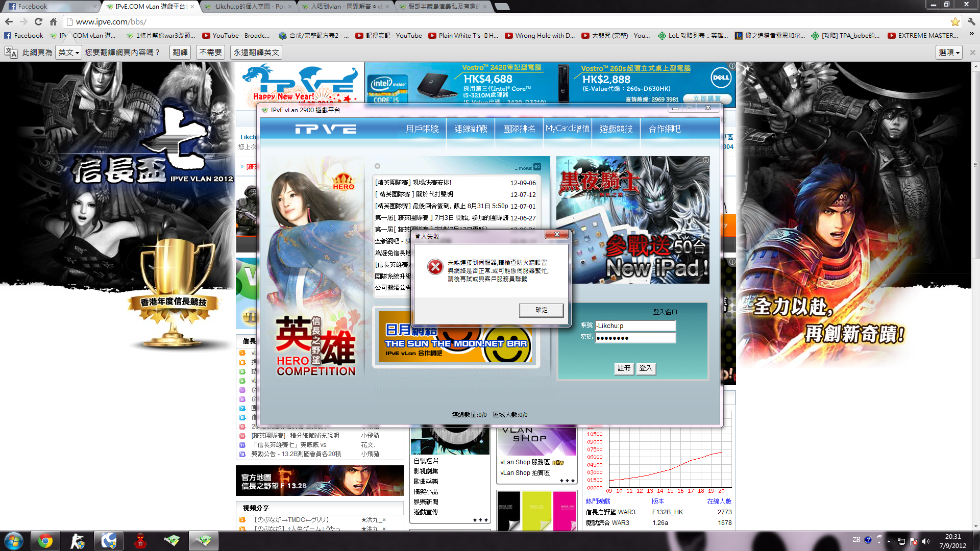Open the MyCard增值 menu tab
The width and height of the screenshot is (980, 551).
tap(567, 129)
